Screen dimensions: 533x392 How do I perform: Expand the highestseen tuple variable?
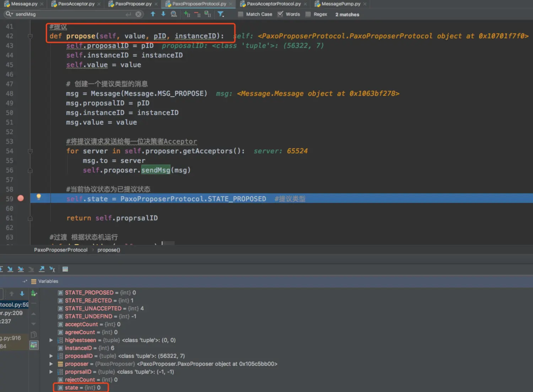[51, 340]
